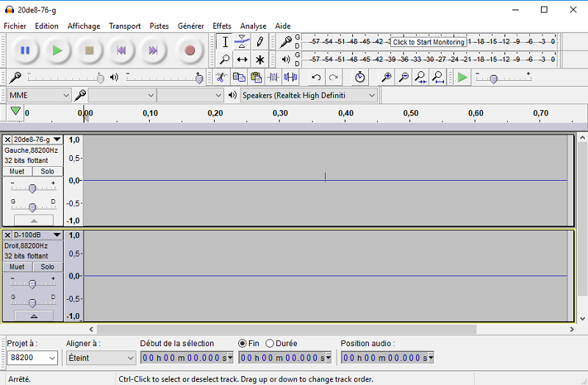Close the 20de8-76-g track with X
The image size is (588, 385).
7,140
